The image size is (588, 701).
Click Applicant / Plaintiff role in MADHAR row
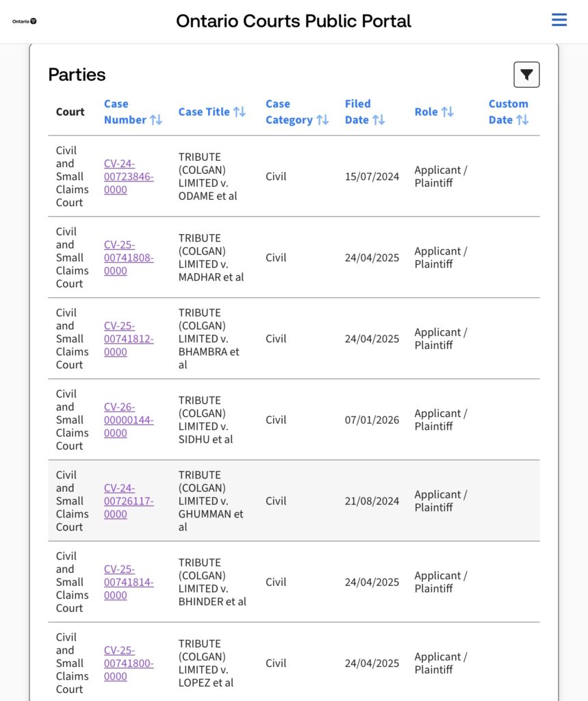point(440,258)
